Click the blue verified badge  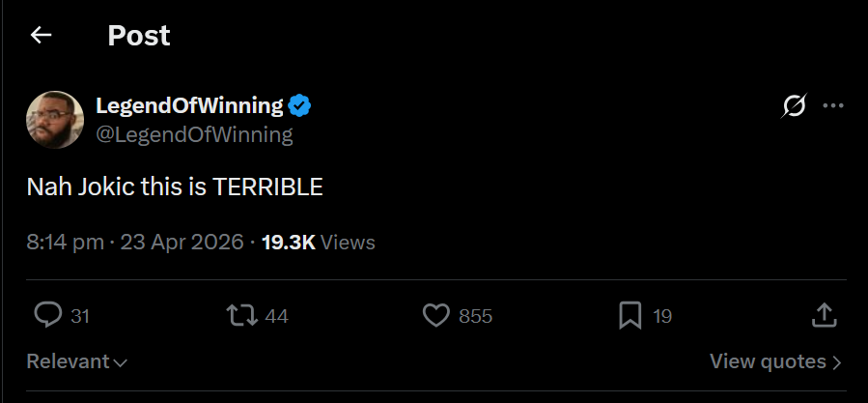(301, 105)
